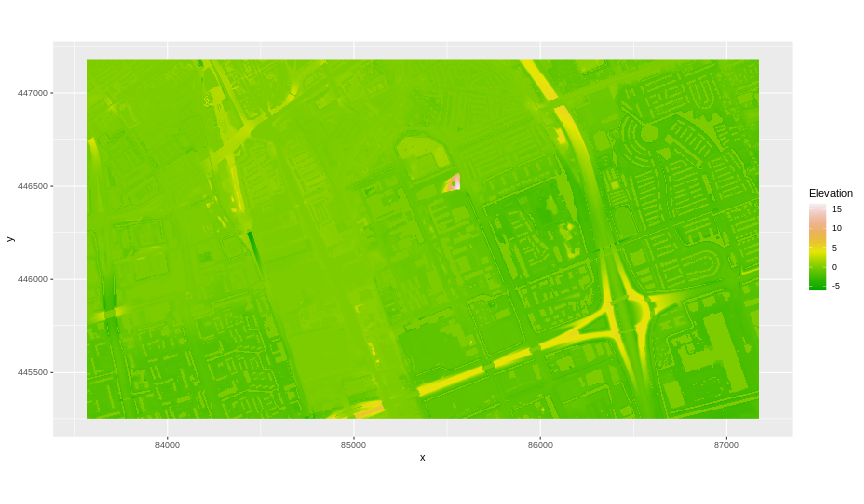864x504 pixels.
Task: Click the x-axis tick label 84000
Action: (x=167, y=445)
